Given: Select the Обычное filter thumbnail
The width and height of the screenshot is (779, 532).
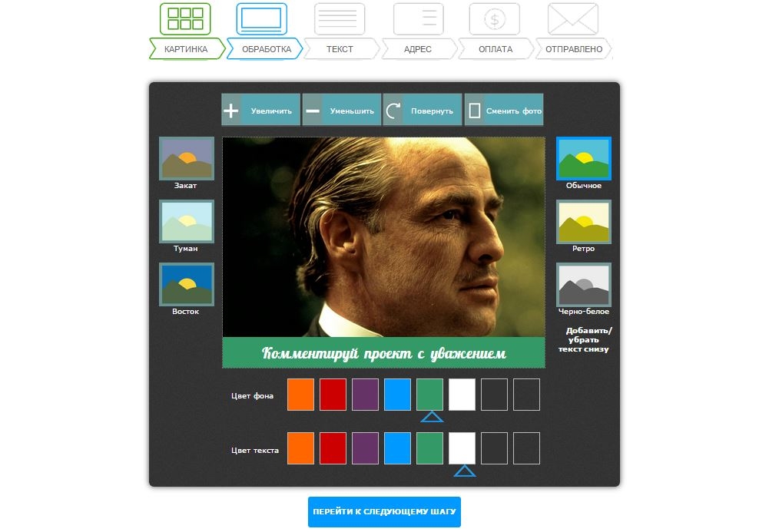Looking at the screenshot, I should [583, 158].
